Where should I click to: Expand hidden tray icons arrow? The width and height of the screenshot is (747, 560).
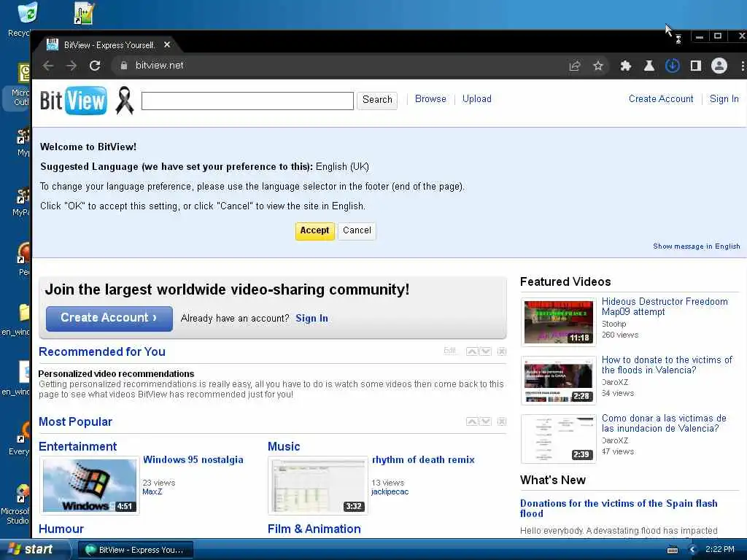click(693, 550)
